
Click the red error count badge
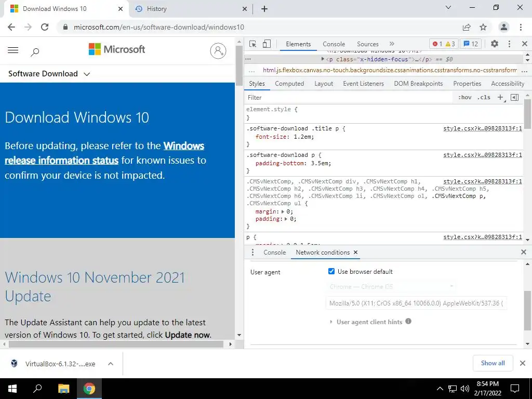(437, 44)
